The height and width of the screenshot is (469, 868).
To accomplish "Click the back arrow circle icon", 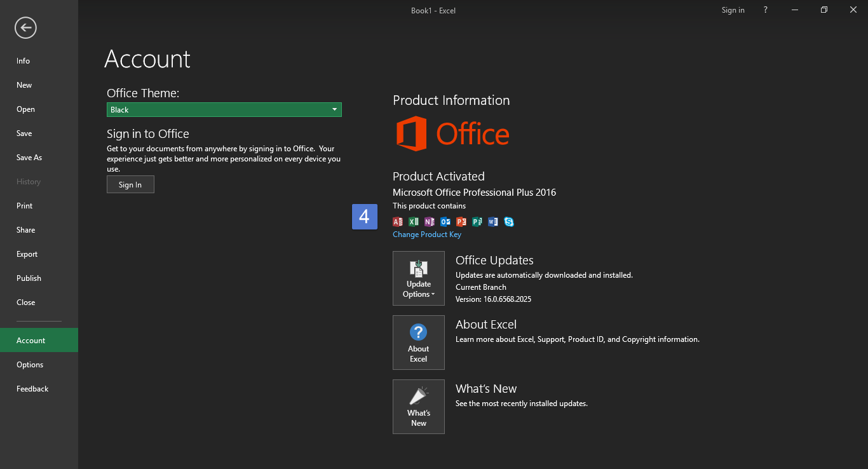I will point(26,27).
